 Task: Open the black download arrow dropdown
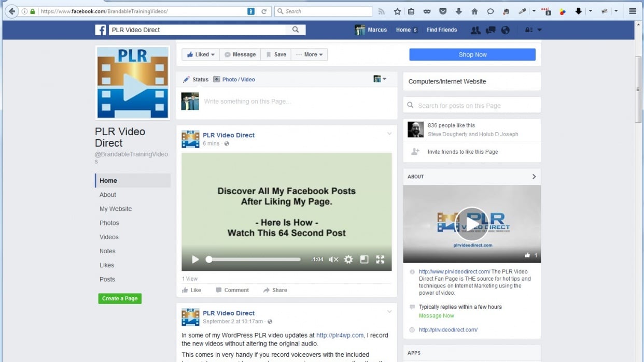tap(590, 11)
